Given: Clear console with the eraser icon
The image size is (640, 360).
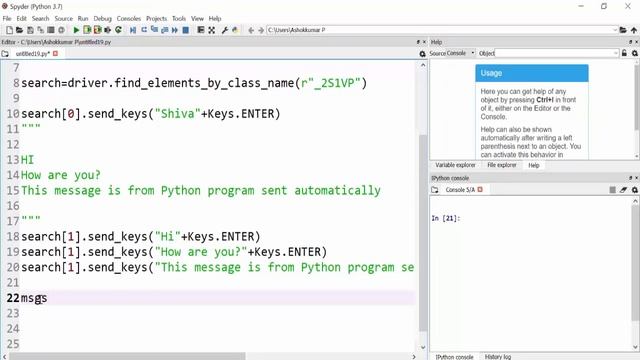Looking at the screenshot, I should click(x=623, y=190).
